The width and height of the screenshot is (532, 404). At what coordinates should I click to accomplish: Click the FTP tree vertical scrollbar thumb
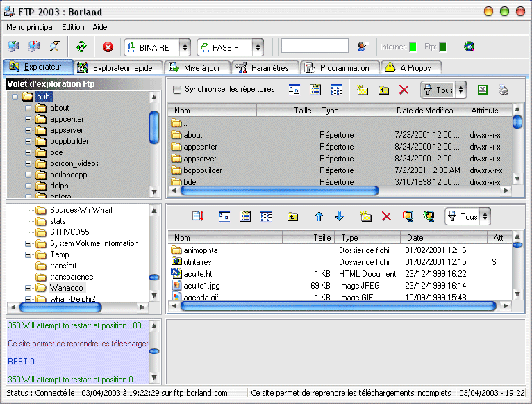154,127
